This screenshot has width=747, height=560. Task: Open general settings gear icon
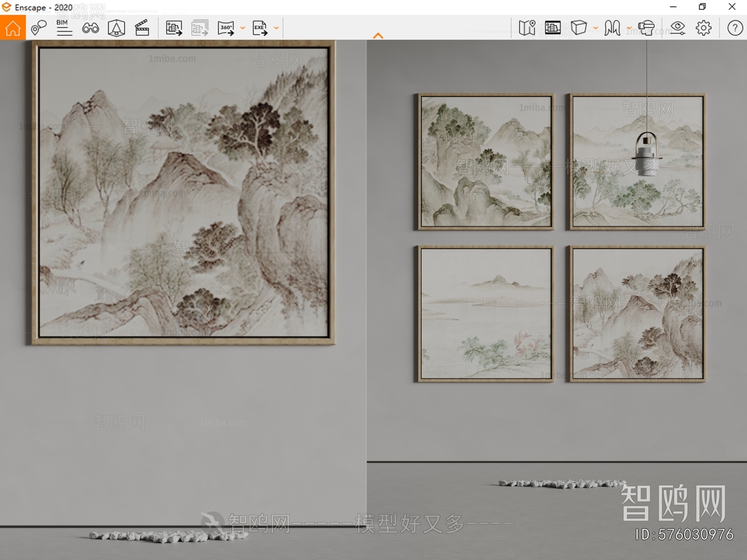(x=704, y=28)
